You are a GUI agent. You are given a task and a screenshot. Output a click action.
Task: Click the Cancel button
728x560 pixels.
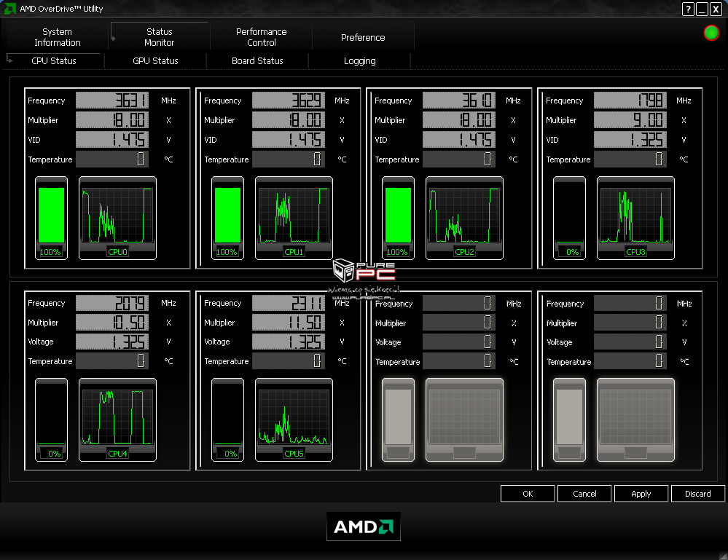tap(584, 494)
